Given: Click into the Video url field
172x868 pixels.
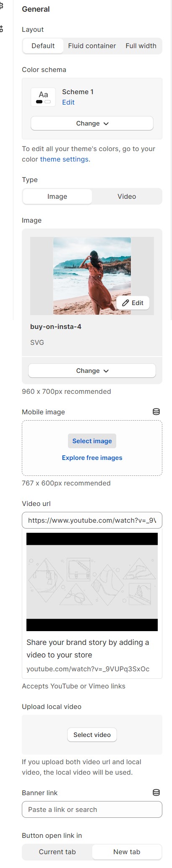Looking at the screenshot, I should pos(92,521).
